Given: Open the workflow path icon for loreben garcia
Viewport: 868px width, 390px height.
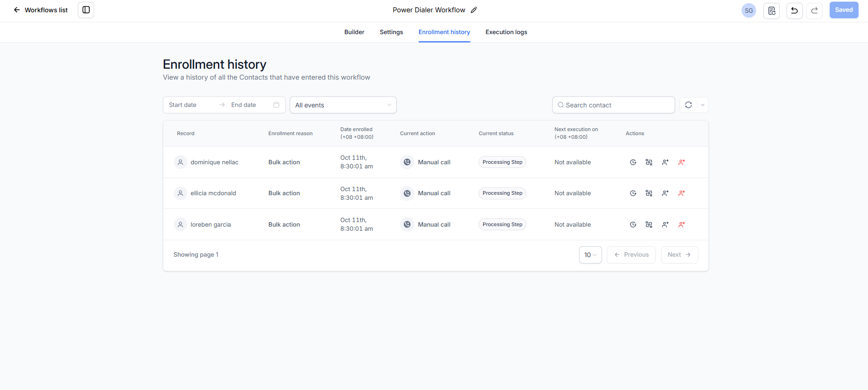Looking at the screenshot, I should coord(649,225).
